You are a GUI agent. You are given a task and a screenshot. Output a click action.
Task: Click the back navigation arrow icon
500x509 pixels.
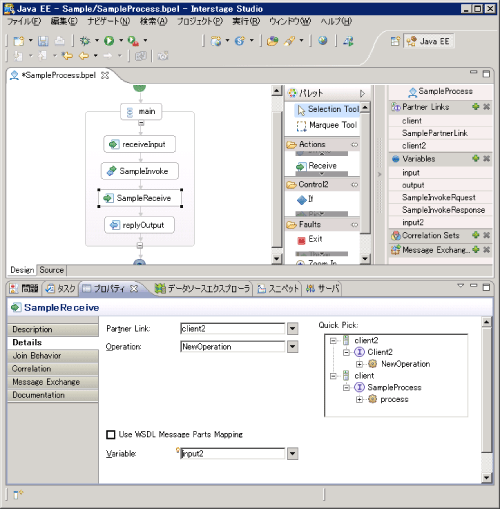[84, 56]
